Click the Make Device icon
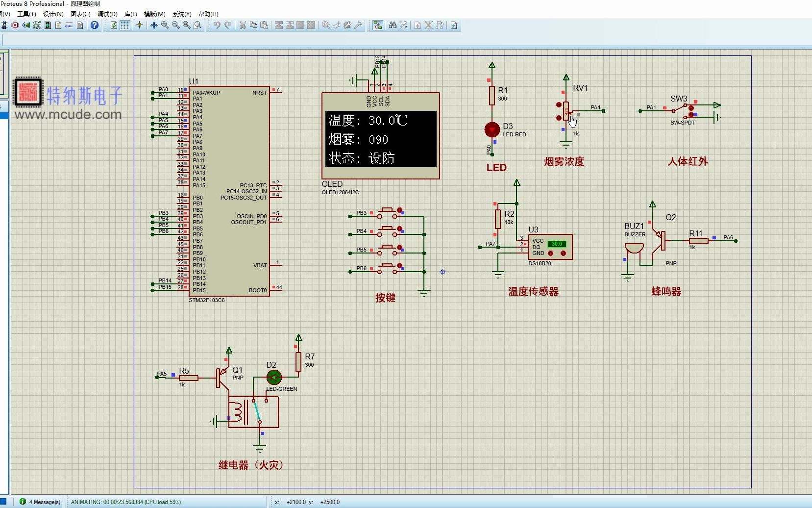The width and height of the screenshot is (812, 508). pyautogui.click(x=337, y=25)
